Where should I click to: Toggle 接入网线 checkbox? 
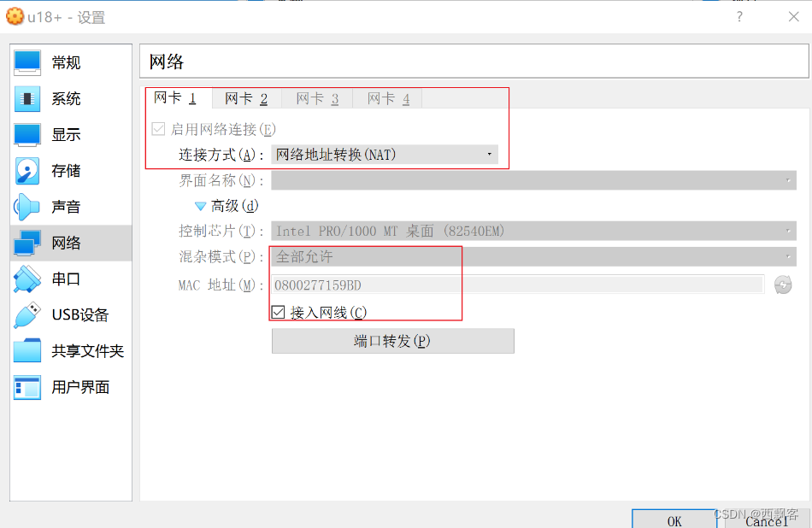(x=278, y=312)
